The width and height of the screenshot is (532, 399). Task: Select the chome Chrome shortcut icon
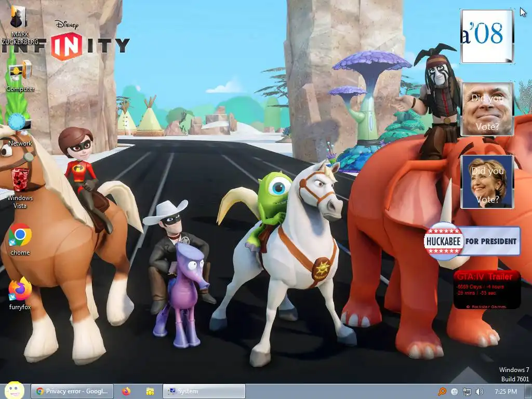20,240
